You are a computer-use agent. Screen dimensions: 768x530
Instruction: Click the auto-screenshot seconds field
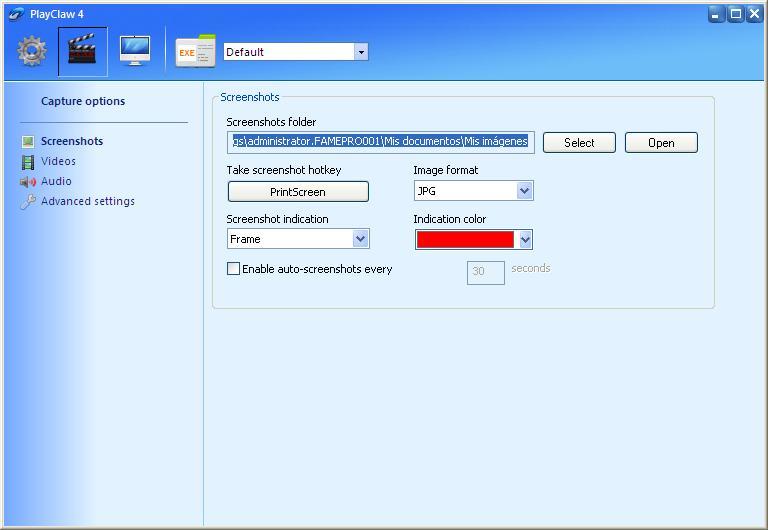(x=485, y=272)
